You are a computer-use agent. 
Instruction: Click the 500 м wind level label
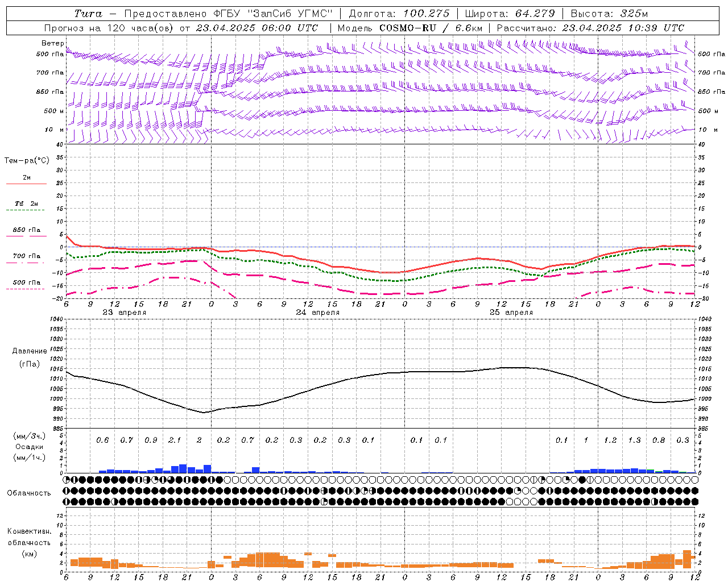click(53, 111)
